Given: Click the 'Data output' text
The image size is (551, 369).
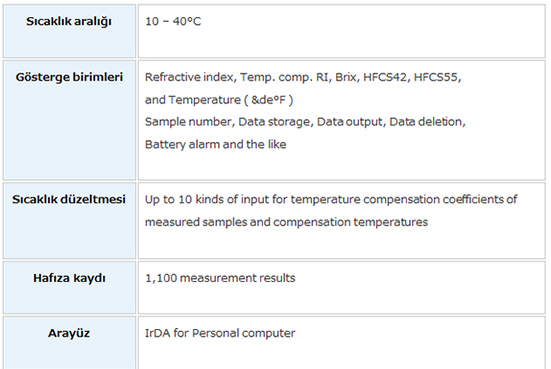Looking at the screenshot, I should tap(349, 122).
